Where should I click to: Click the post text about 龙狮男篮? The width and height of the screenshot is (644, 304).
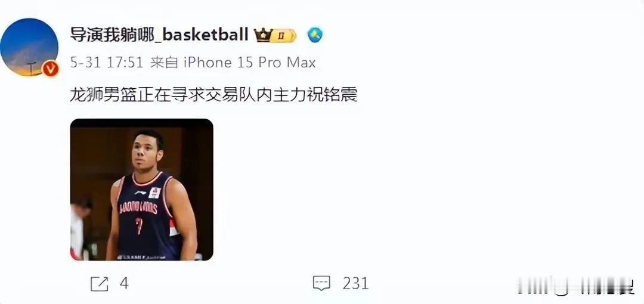click(x=213, y=95)
